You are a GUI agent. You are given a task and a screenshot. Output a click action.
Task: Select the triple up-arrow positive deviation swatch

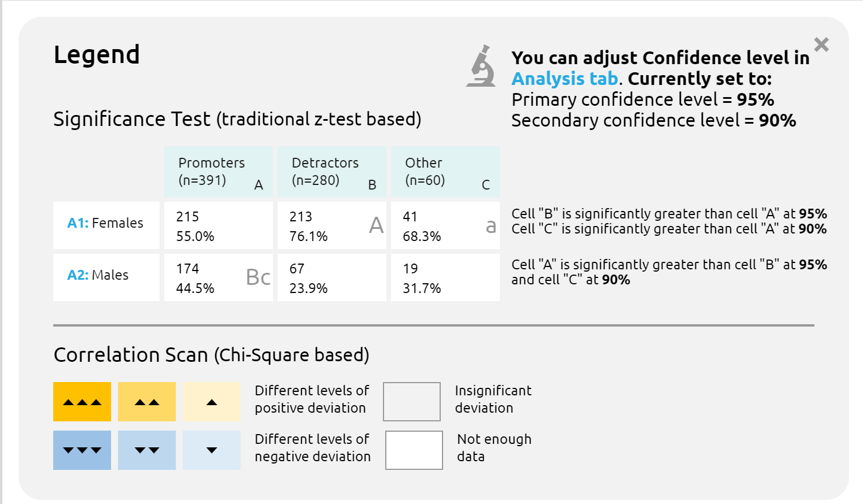tap(82, 402)
